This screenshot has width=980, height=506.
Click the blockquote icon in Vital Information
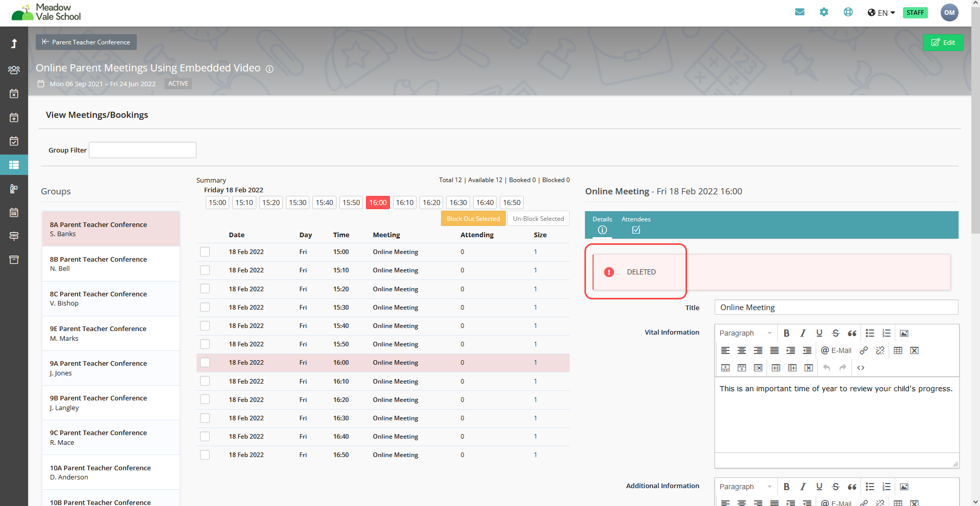[x=852, y=333]
